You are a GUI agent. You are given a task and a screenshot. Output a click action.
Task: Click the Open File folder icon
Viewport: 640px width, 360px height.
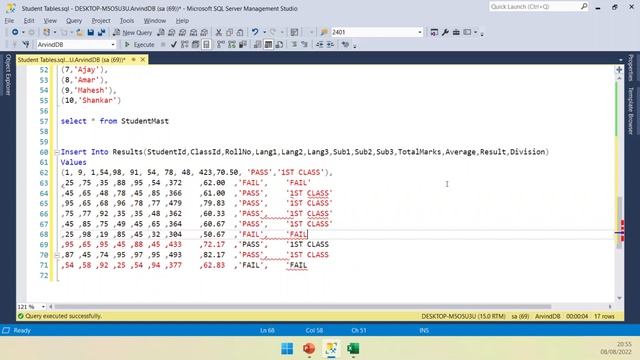80,32
